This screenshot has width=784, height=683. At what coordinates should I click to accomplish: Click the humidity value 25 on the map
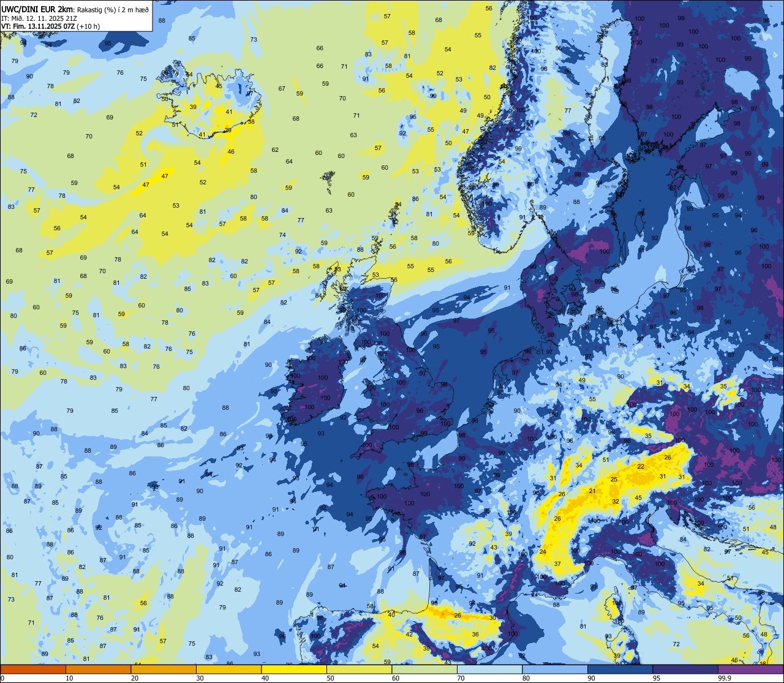(x=614, y=479)
